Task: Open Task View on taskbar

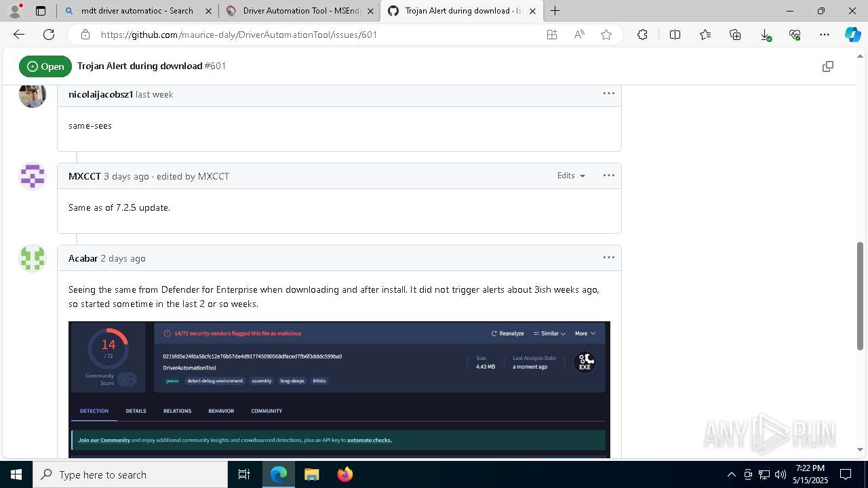Action: pos(244,474)
